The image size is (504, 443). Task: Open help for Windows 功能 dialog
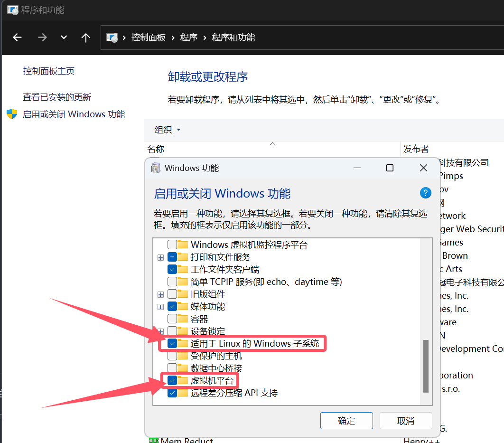coord(426,193)
